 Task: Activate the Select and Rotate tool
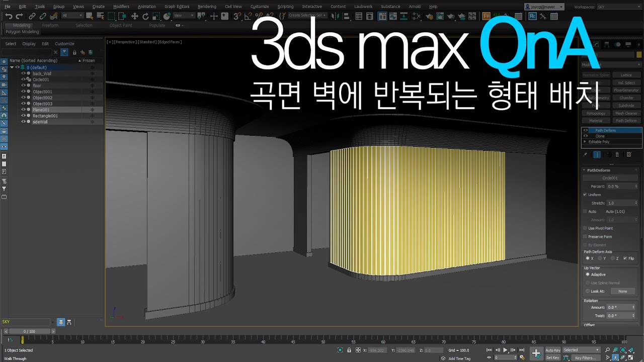point(145,16)
